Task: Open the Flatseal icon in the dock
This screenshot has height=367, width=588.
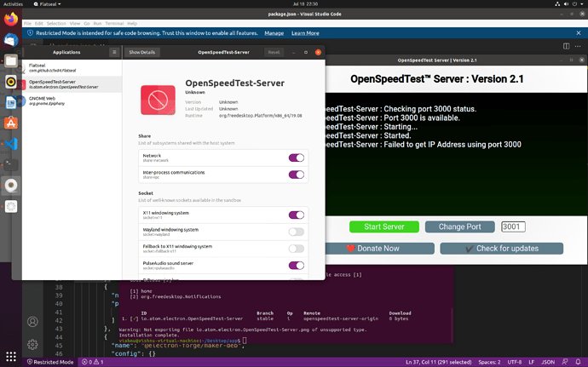Action: pyautogui.click(x=11, y=206)
